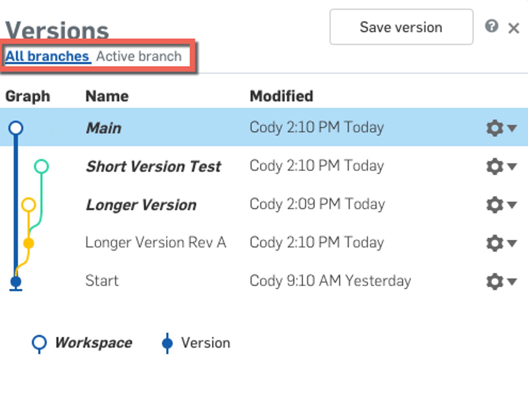Viewport: 528px width, 420px height.
Task: Select the Start version entry
Action: (x=102, y=281)
